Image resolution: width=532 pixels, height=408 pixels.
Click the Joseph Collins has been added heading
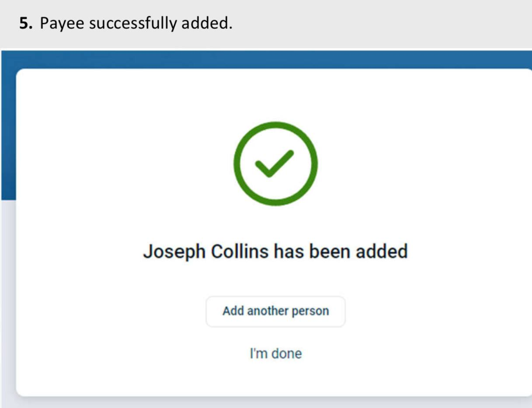point(275,252)
